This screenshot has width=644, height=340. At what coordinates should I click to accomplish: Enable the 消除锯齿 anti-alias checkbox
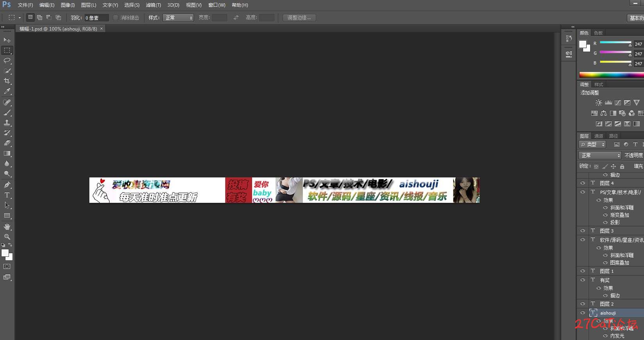[x=116, y=18]
